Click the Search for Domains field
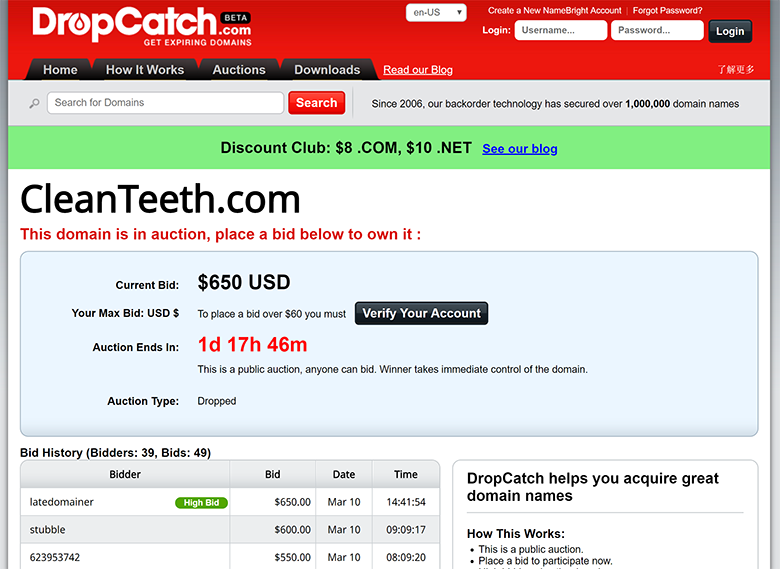 (x=166, y=103)
